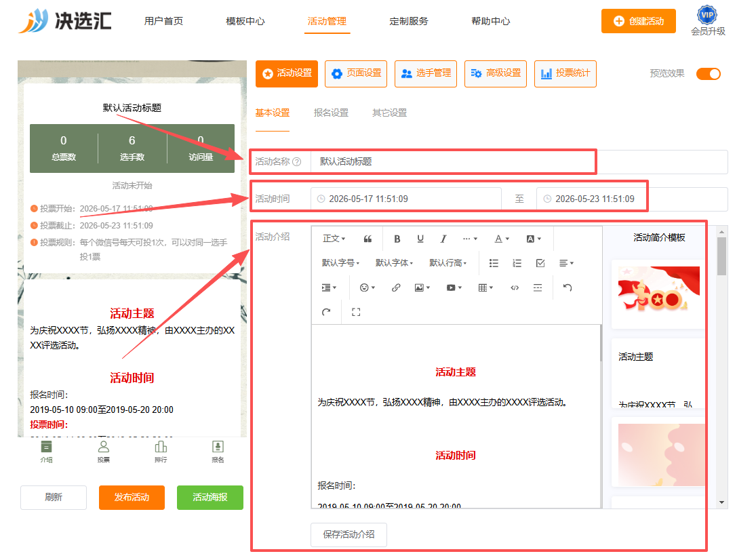This screenshot has width=756, height=558.
Task: Click the start time field 2026-05-17
Action: [x=406, y=199]
